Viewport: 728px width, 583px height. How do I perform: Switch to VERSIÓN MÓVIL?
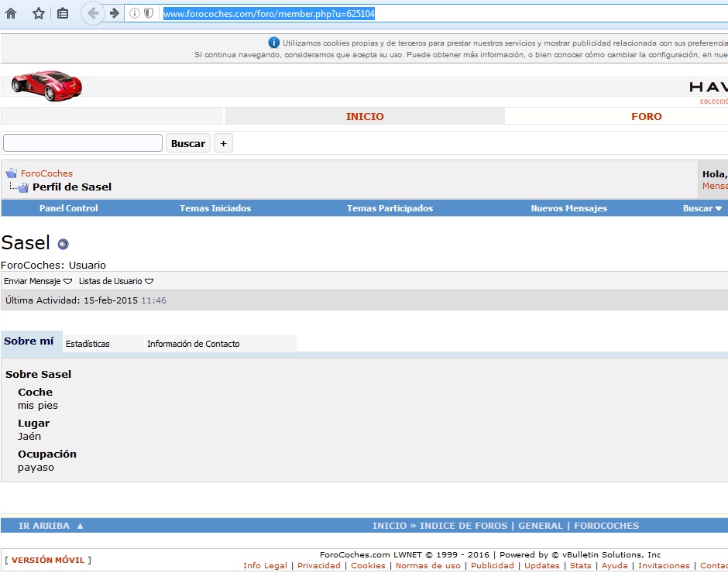(48, 561)
